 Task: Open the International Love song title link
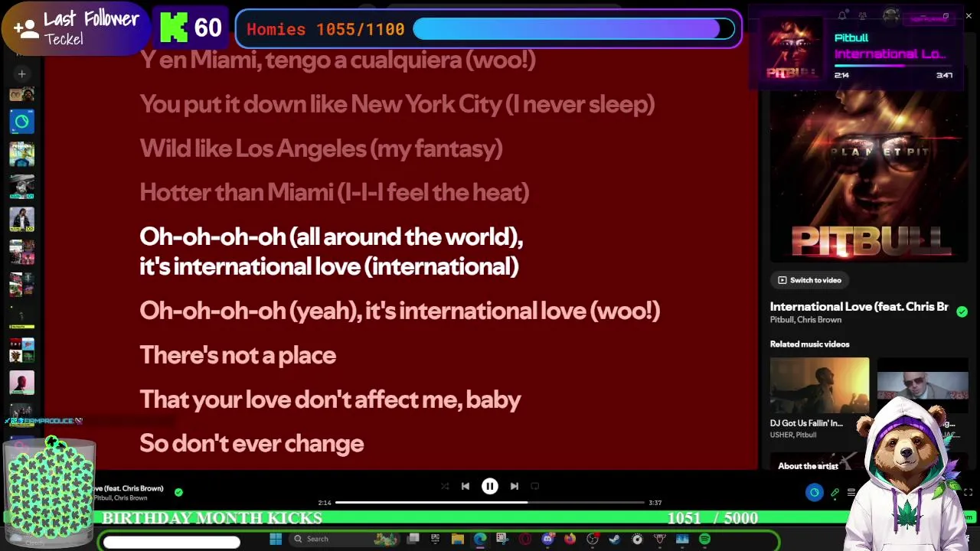coord(859,306)
